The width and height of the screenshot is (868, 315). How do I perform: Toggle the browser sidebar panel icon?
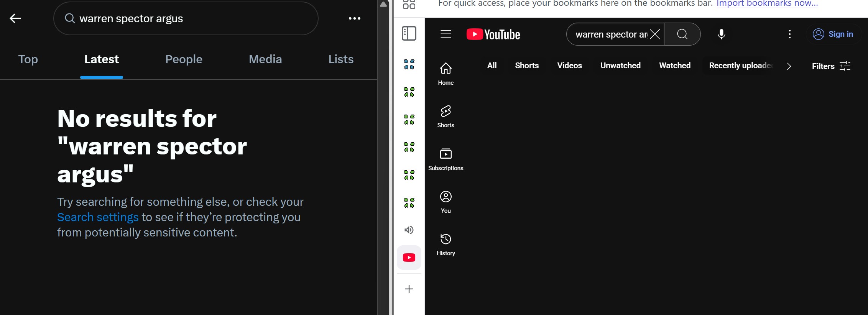coord(409,33)
